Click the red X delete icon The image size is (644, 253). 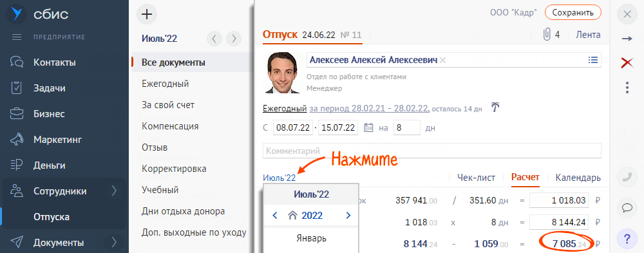point(627,63)
